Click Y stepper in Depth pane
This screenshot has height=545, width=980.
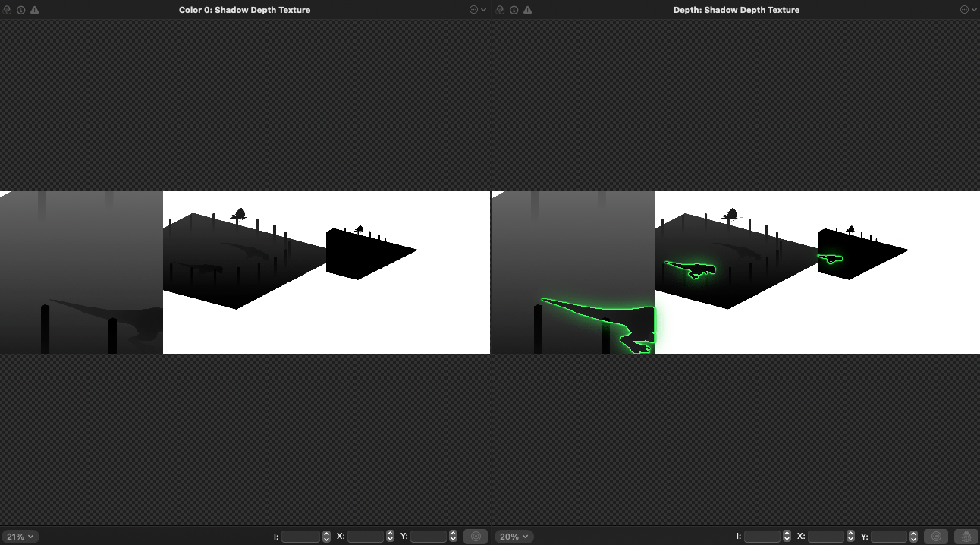tap(913, 537)
